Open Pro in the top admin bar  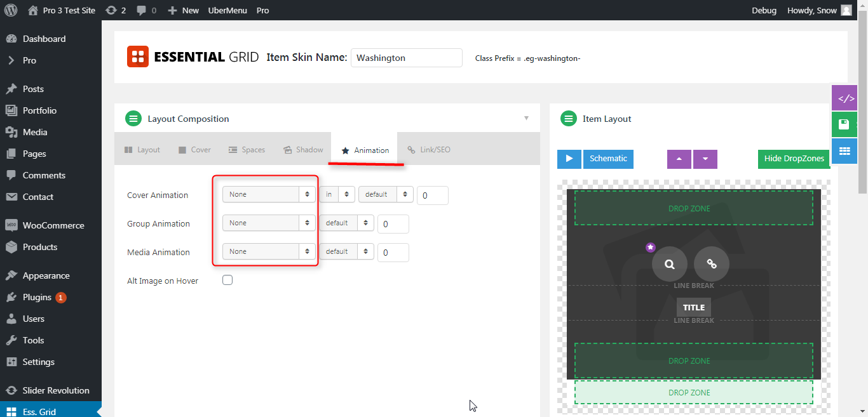click(262, 10)
